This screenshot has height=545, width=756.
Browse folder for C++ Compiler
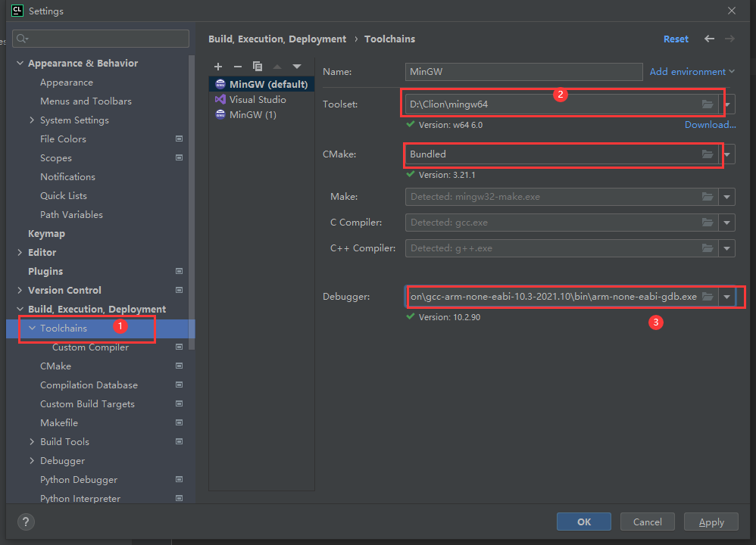707,248
